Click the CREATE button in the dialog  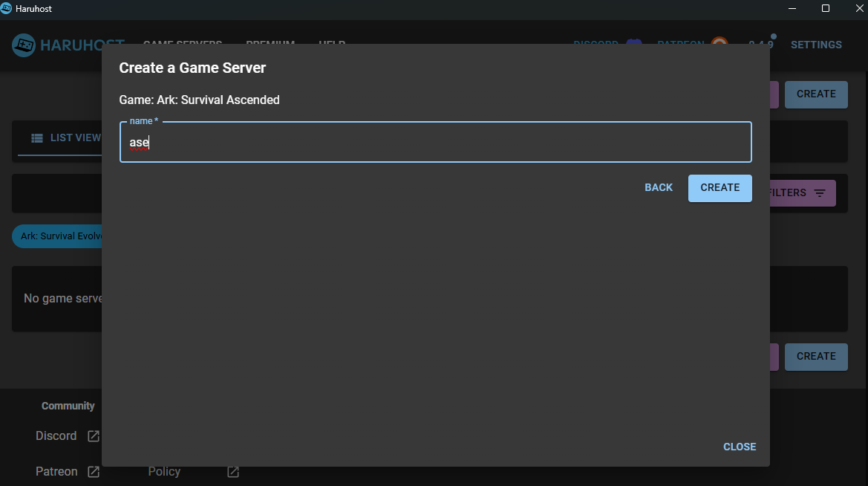coord(719,188)
